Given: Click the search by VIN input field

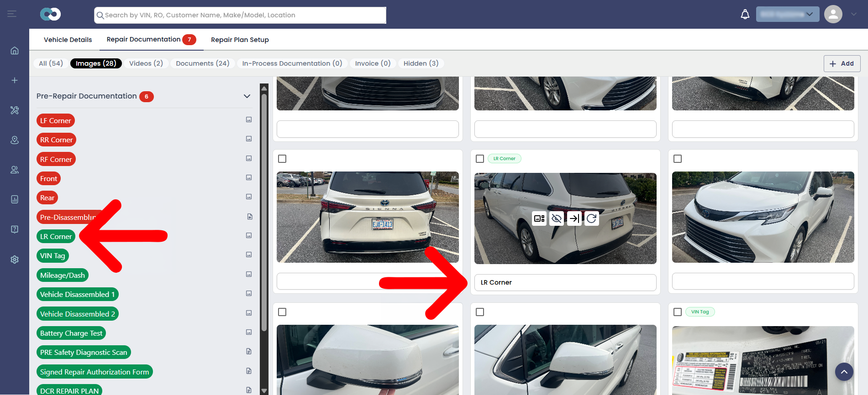Looking at the screenshot, I should [240, 15].
